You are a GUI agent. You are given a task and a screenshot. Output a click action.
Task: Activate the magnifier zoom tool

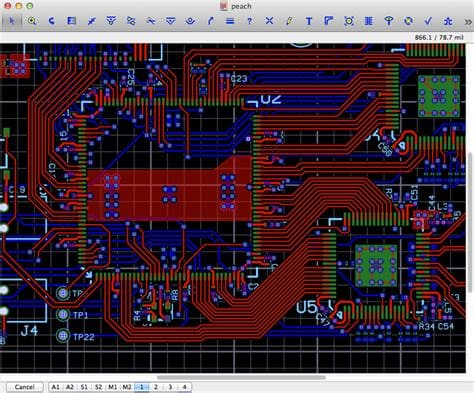[x=32, y=21]
